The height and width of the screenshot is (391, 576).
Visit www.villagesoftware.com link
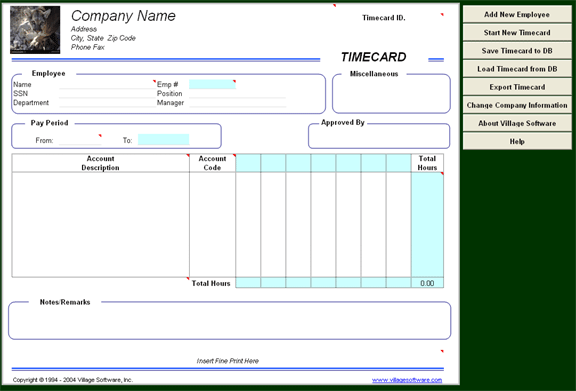tap(407, 380)
